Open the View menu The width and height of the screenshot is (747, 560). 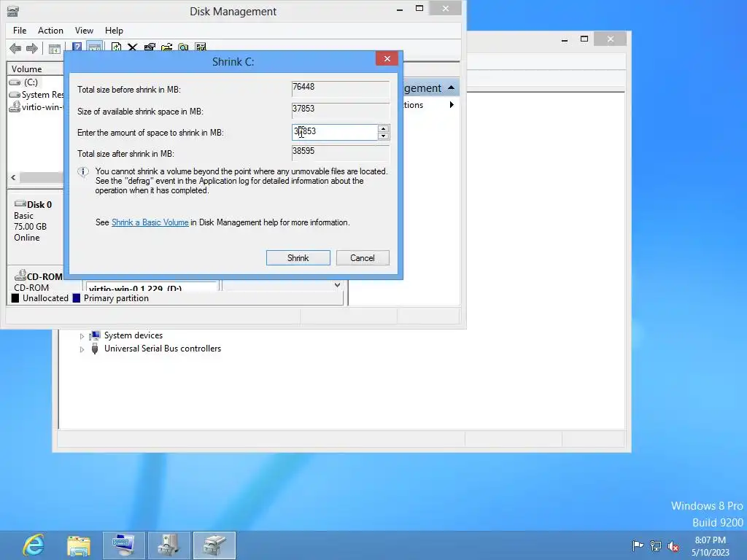84,31
